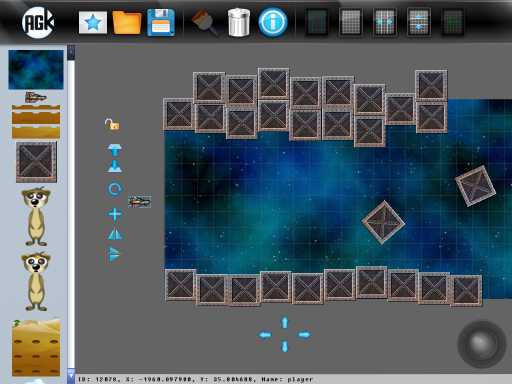Screen dimensions: 512x384
Task: Delete selection with trash can icon
Action: coord(239,22)
